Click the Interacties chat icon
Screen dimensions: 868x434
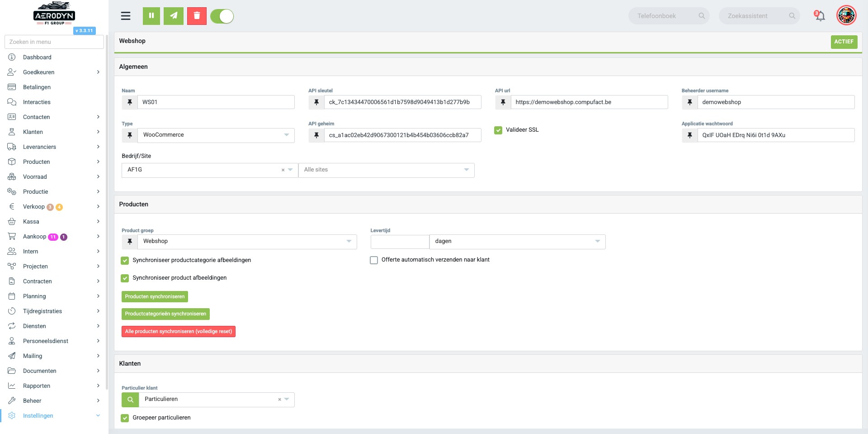12,102
